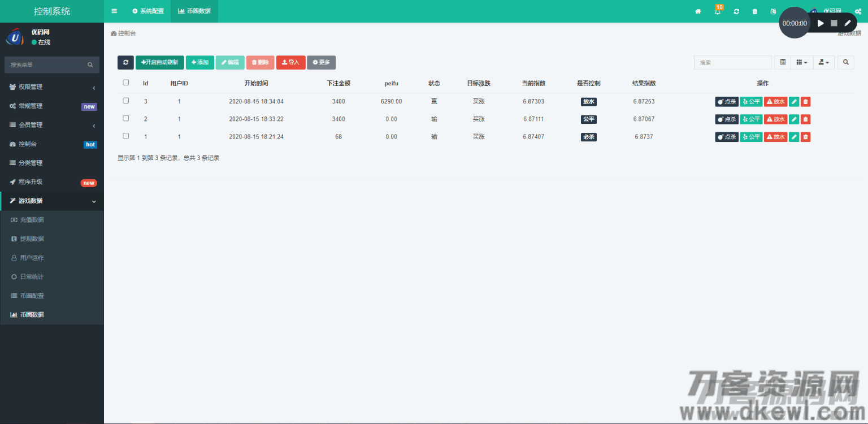This screenshot has width=868, height=424.
Task: Click the trash icon in top navbar
Action: click(x=755, y=11)
